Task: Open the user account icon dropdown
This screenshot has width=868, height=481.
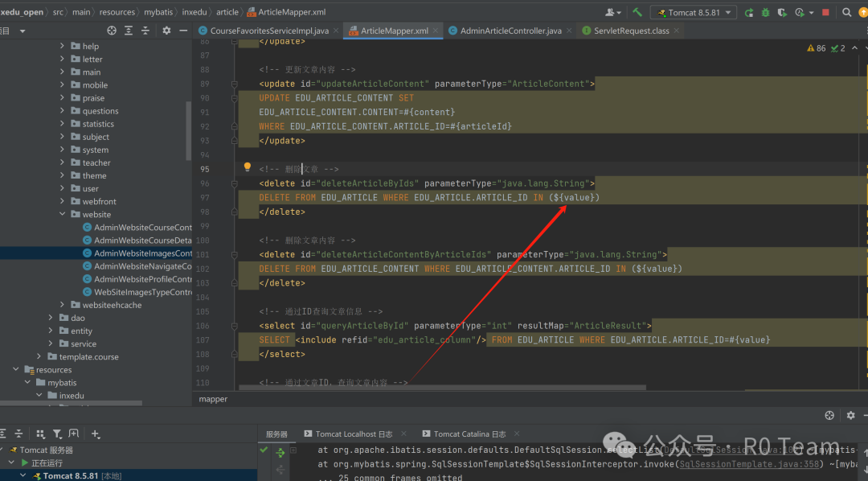Action: pos(612,12)
